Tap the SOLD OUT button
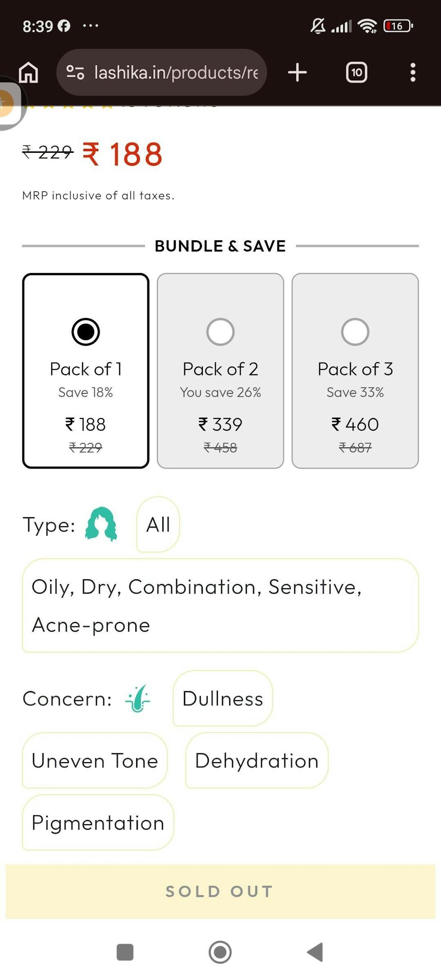This screenshot has width=441, height=980. [x=220, y=891]
